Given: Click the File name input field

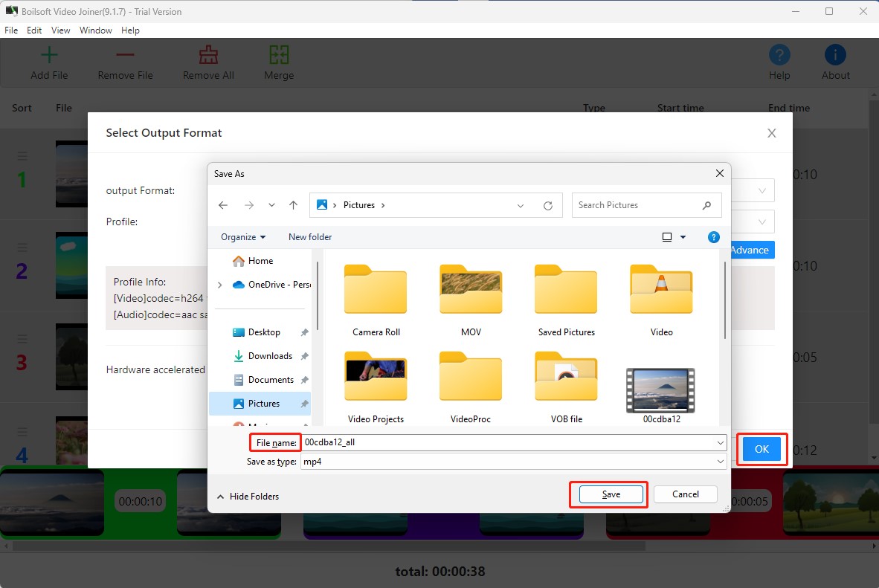Looking at the screenshot, I should pos(507,442).
